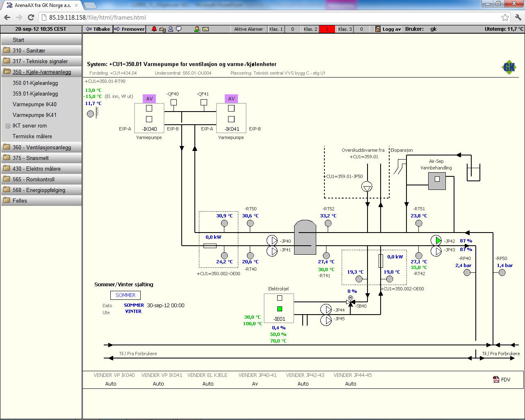Click the red Klas. 2 alarm count
Viewport: 525px width, 420px height.
[x=327, y=29]
